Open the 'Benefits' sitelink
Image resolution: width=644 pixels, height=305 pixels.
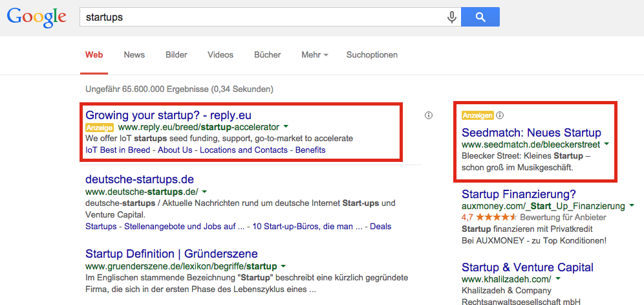(310, 150)
